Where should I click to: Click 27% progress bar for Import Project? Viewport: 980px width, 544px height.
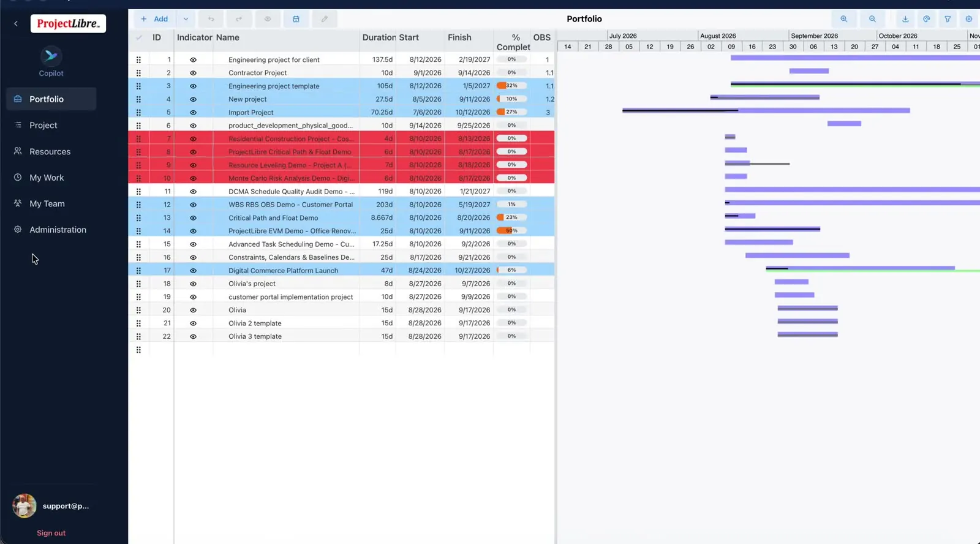tap(511, 112)
